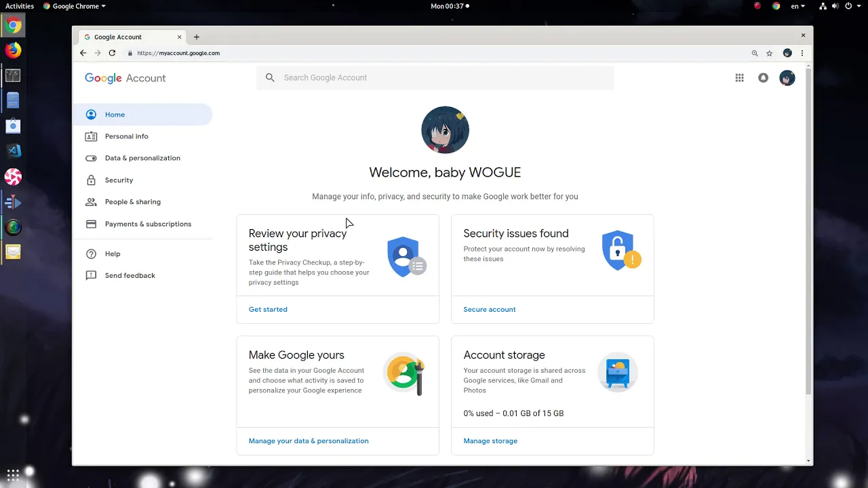
Task: Click the Search Google Account field
Action: (x=435, y=78)
